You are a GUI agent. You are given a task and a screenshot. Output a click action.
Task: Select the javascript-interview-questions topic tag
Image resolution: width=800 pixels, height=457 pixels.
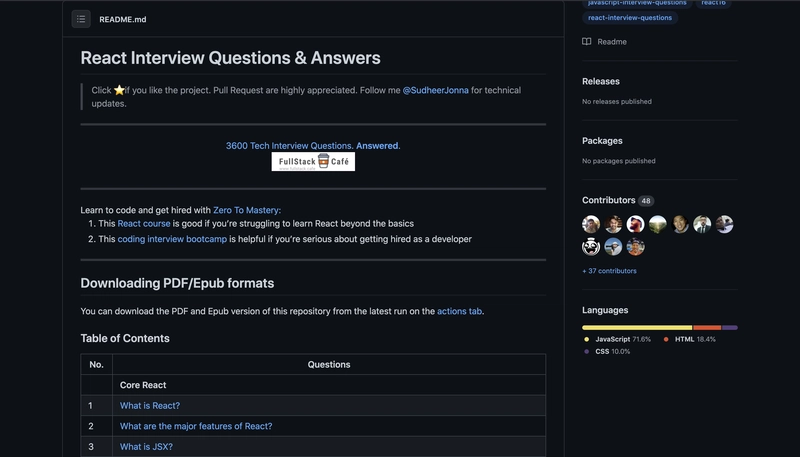637,3
